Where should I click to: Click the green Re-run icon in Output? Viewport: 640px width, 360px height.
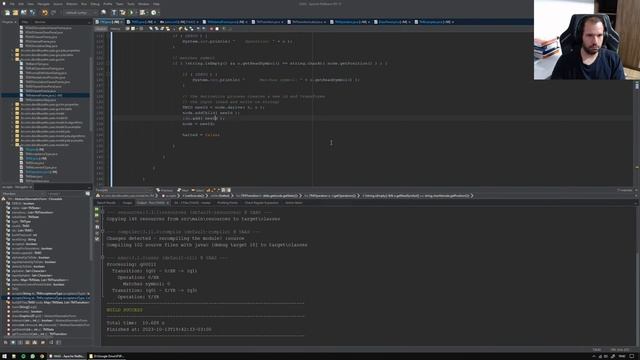pos(97,210)
